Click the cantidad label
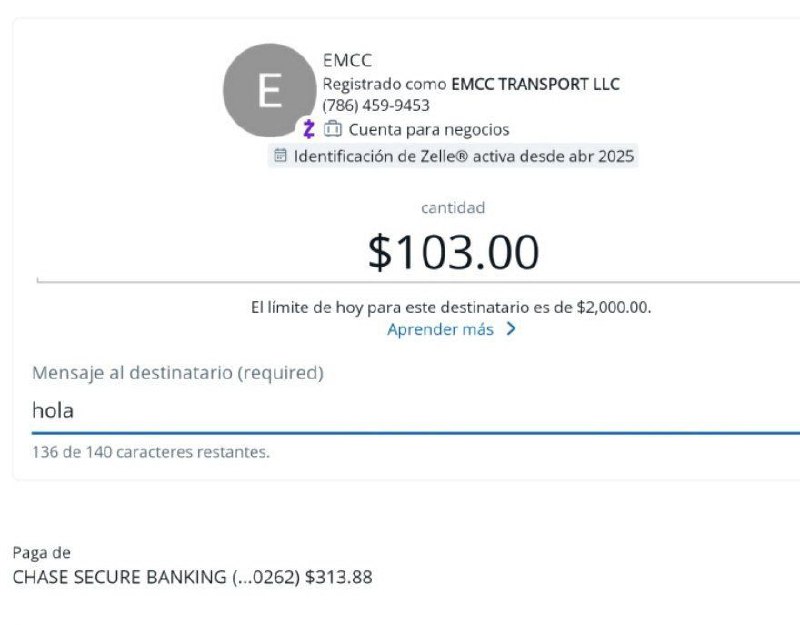 coord(453,208)
